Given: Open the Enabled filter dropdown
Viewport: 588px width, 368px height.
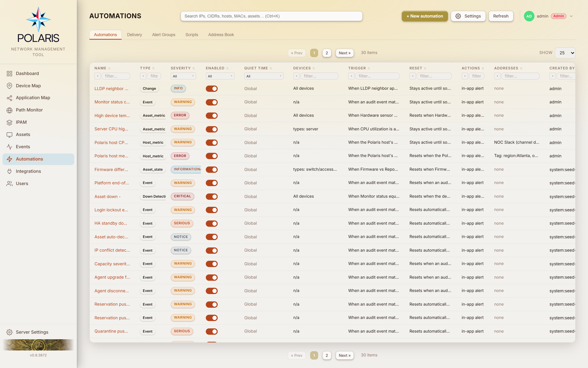Looking at the screenshot, I should pos(220,76).
